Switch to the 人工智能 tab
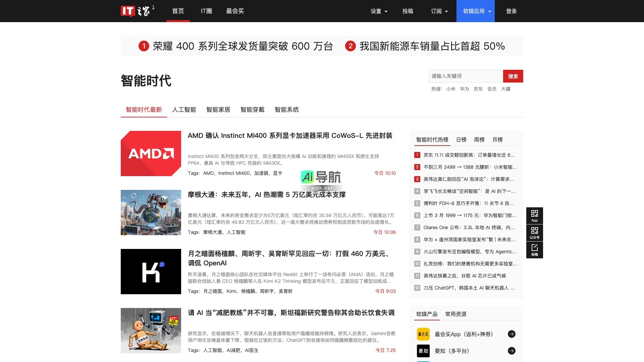This screenshot has width=644, height=362. pos(184,110)
